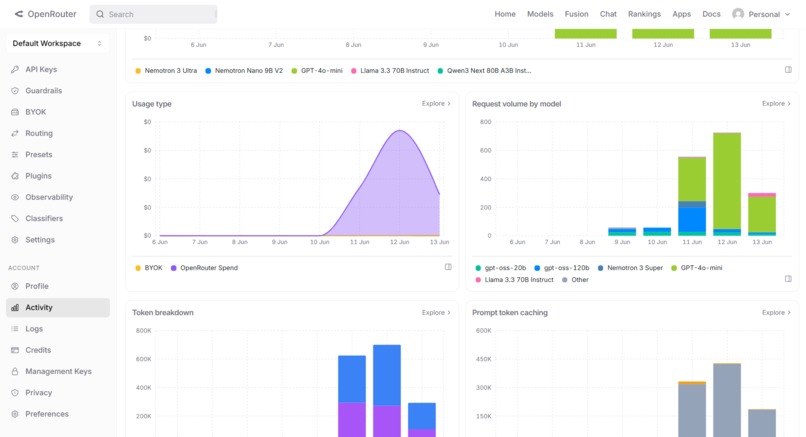Focus the Search input field
The width and height of the screenshot is (806, 437).
coord(153,14)
